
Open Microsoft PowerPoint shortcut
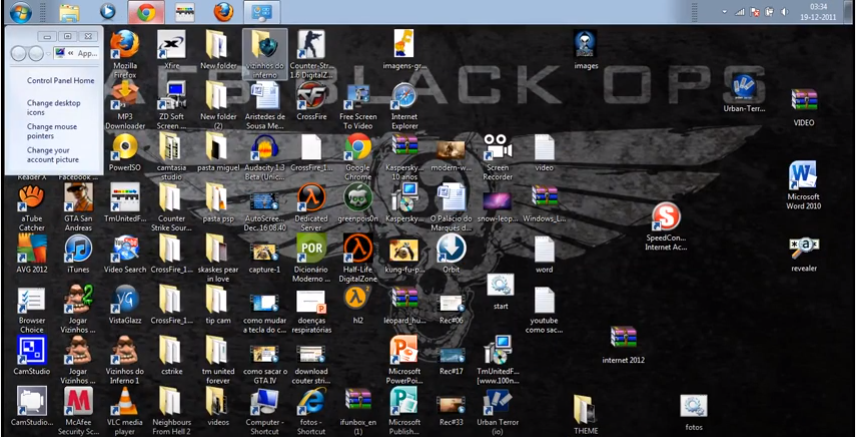405,361
